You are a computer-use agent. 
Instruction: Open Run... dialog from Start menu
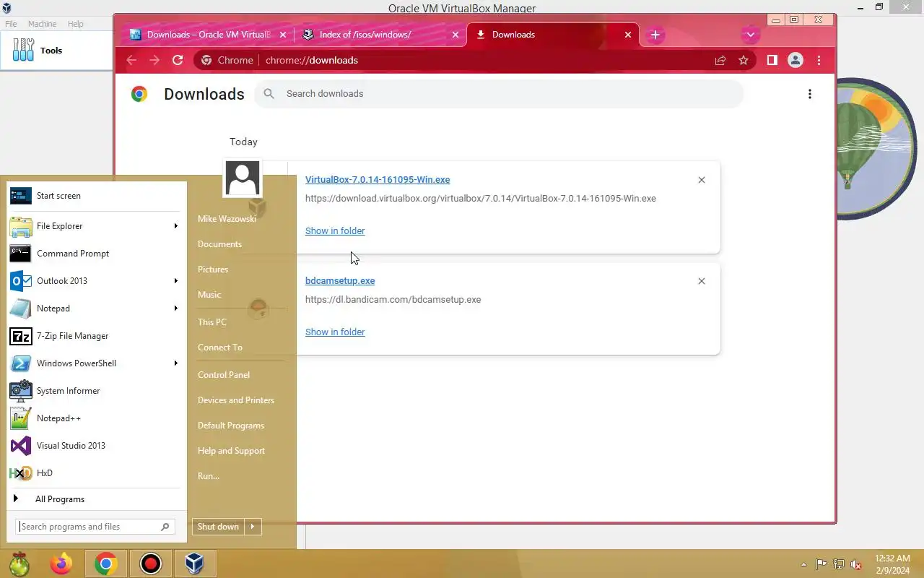[x=209, y=476]
